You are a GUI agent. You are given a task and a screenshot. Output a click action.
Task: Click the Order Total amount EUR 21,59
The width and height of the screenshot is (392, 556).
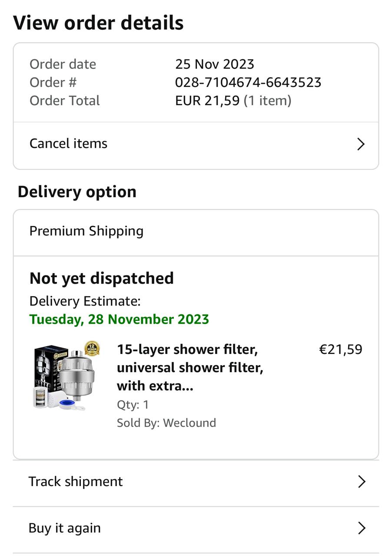pyautogui.click(x=207, y=100)
